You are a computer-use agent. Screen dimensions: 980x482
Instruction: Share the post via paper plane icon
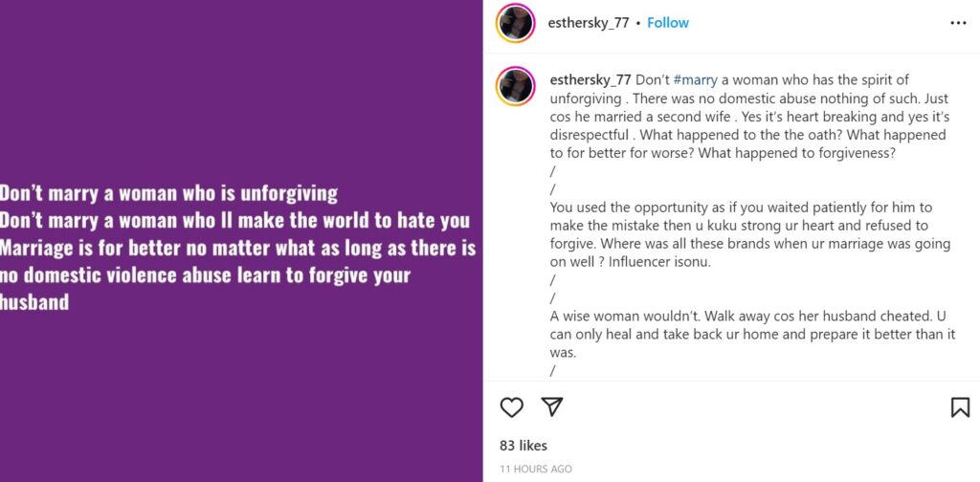coord(552,407)
